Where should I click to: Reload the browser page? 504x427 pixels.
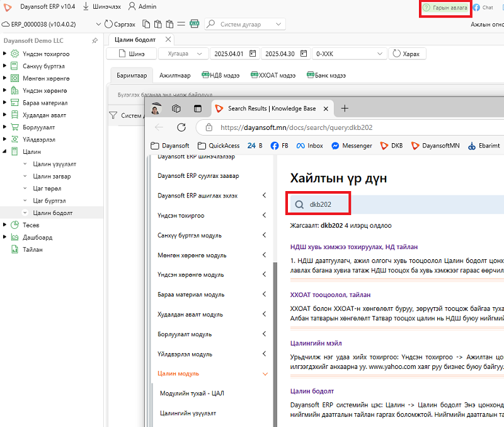(x=181, y=127)
